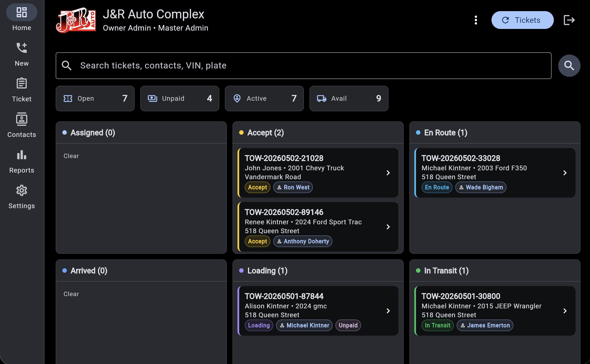Click the New call phone icon
The image size is (590, 364).
pos(22,48)
